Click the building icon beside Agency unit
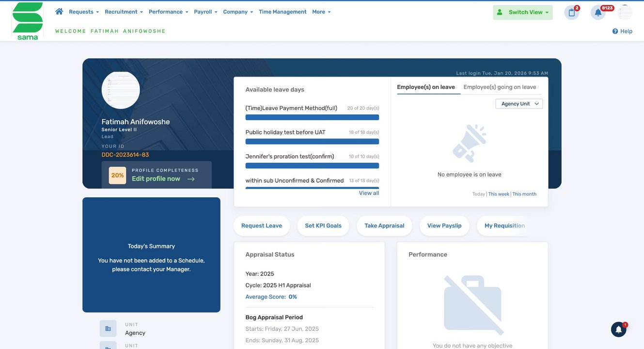The height and width of the screenshot is (349, 644). click(x=108, y=329)
